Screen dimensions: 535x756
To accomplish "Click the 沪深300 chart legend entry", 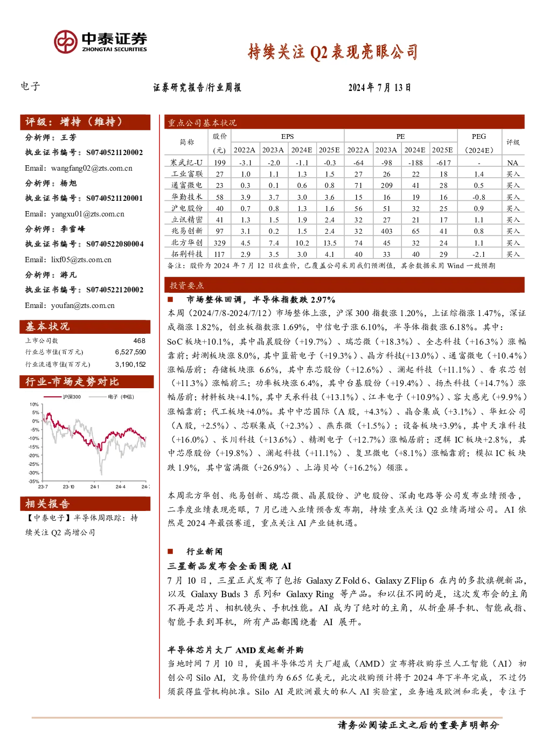I will [x=62, y=397].
